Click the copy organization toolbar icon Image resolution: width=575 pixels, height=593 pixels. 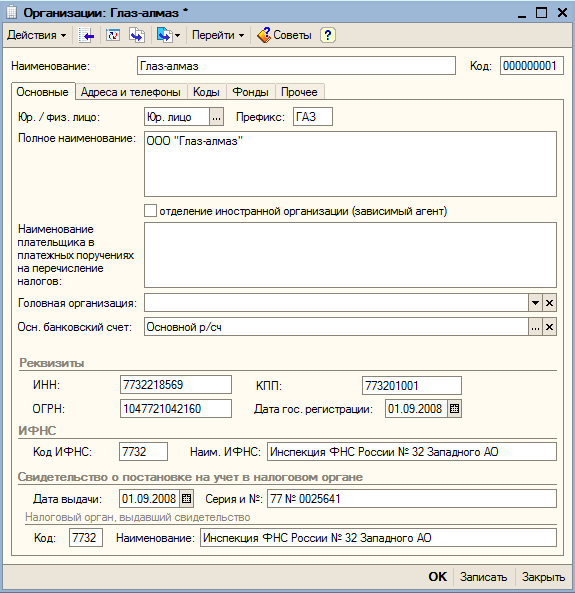tap(137, 35)
